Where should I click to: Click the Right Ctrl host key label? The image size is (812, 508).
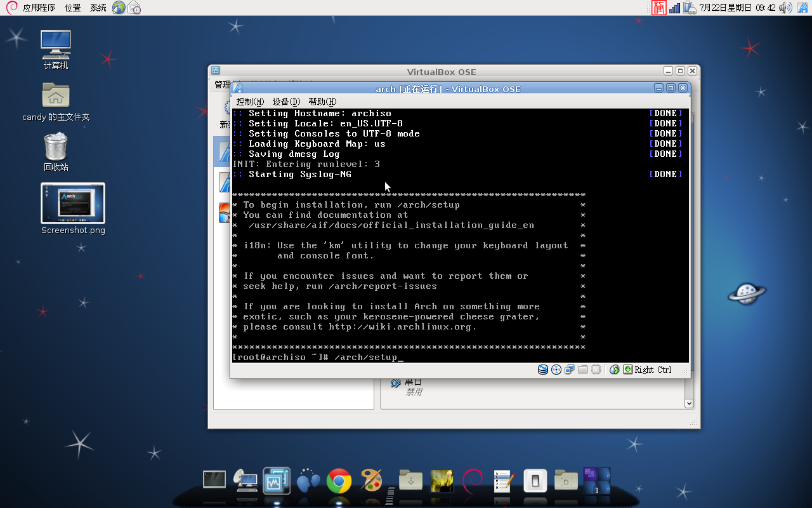(653, 370)
